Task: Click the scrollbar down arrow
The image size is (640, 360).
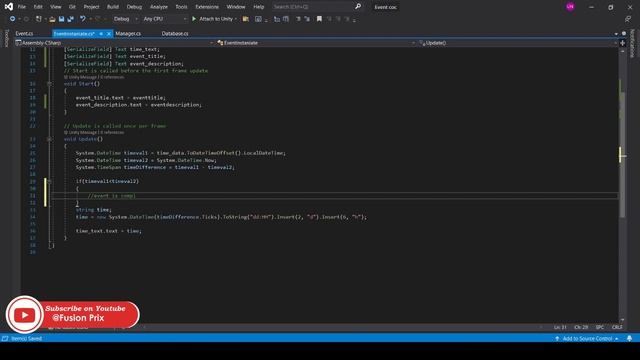Action: point(622,320)
